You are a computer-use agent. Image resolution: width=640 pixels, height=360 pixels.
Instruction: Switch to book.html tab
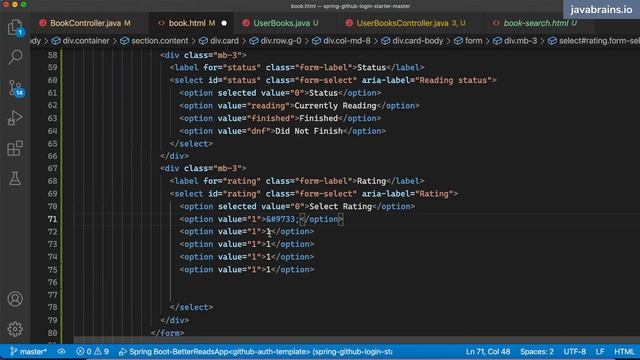(188, 23)
